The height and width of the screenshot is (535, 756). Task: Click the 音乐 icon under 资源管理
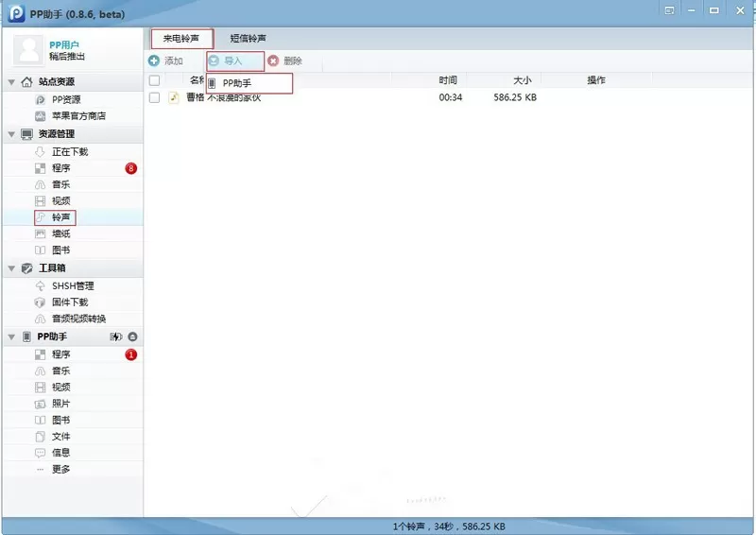pos(40,184)
